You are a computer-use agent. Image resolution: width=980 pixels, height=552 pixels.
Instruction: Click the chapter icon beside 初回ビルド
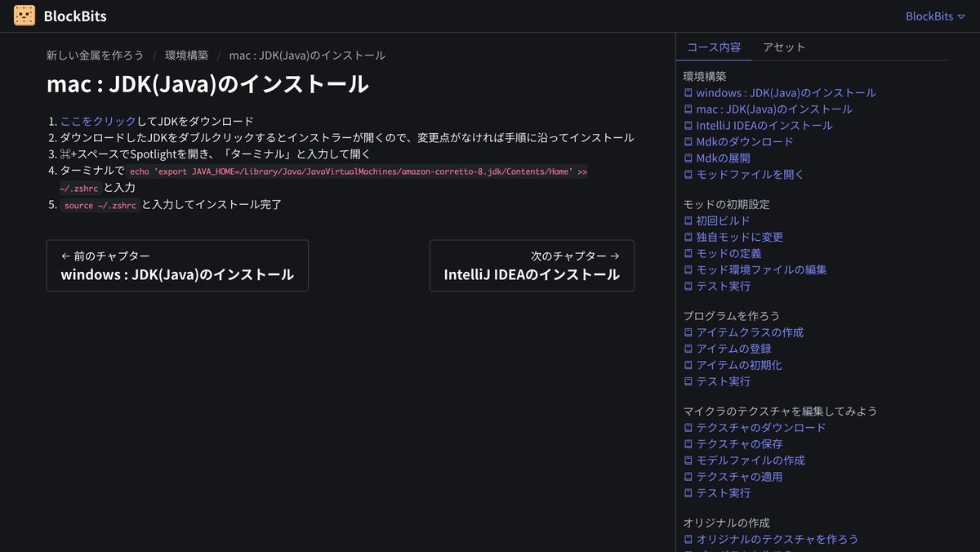687,220
